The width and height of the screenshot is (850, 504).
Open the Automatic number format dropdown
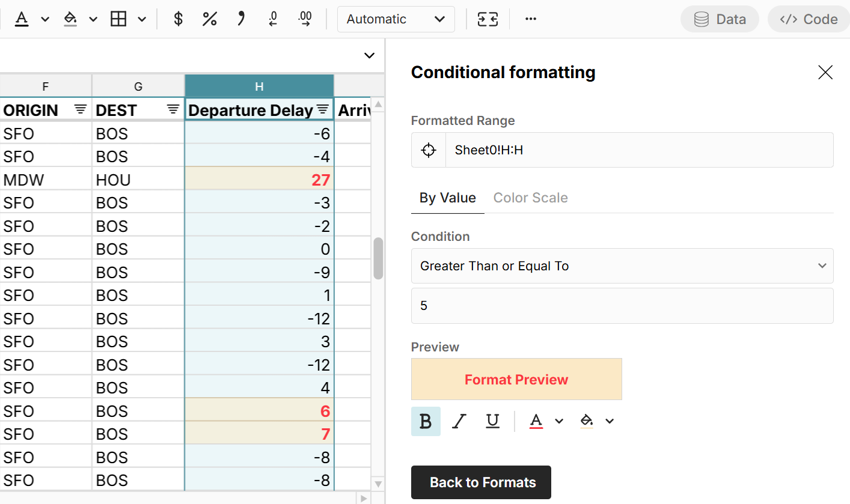tap(396, 19)
